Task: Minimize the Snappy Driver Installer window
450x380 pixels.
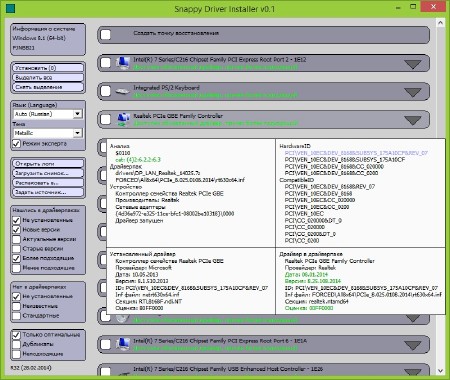Action: point(398,7)
